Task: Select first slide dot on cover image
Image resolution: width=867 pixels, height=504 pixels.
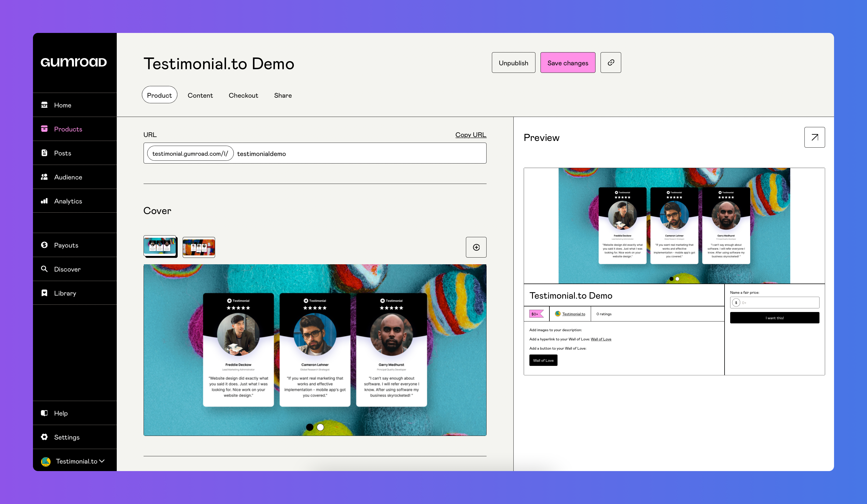Action: pyautogui.click(x=310, y=427)
